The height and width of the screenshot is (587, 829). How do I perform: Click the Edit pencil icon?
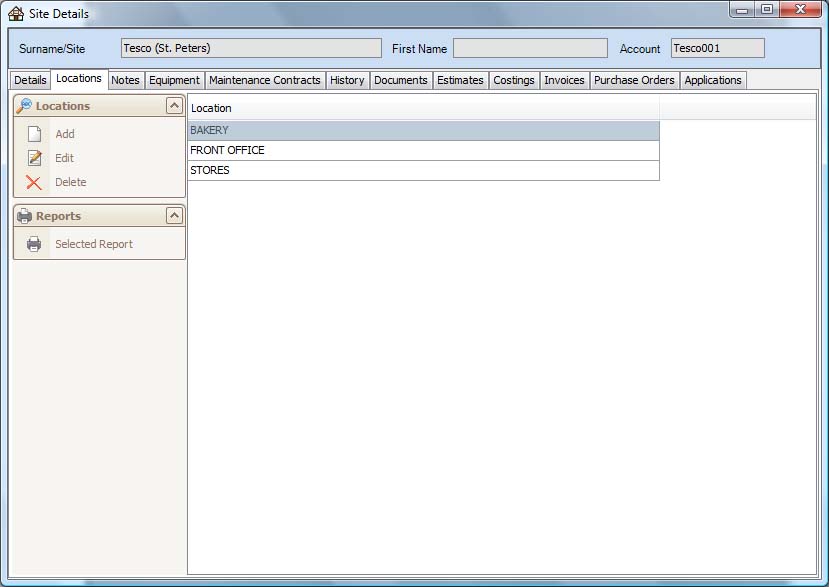34,158
